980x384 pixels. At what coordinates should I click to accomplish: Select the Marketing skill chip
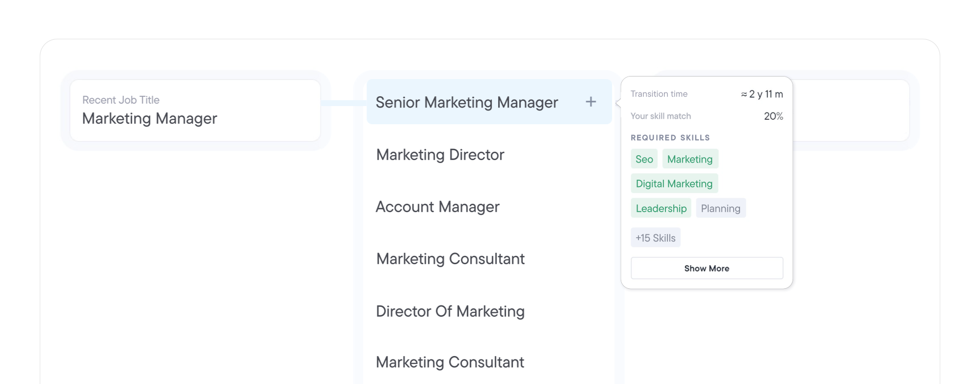(x=690, y=159)
